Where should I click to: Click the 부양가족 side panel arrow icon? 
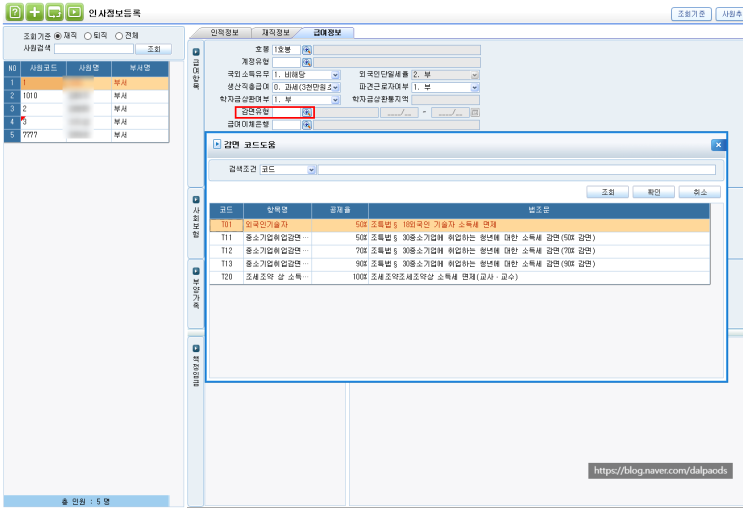click(196, 271)
